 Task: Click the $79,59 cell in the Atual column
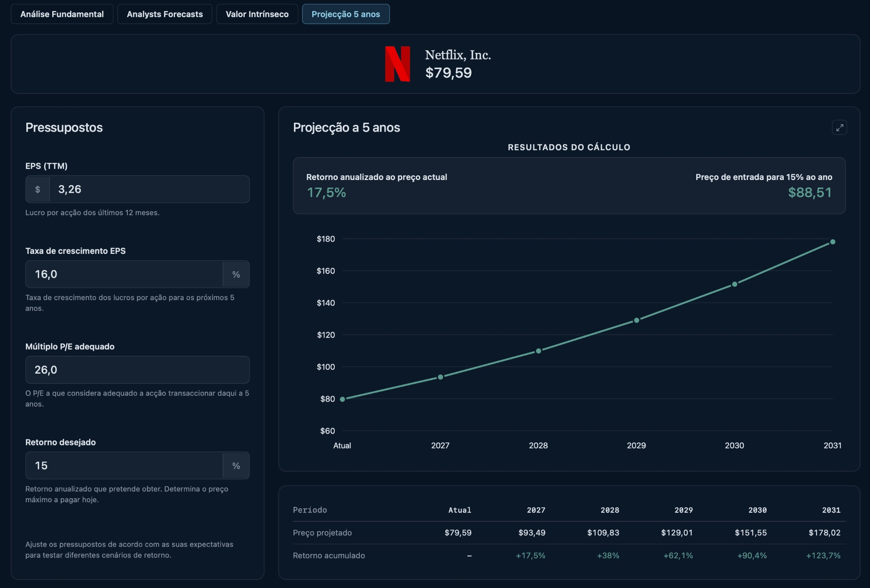tap(458, 533)
